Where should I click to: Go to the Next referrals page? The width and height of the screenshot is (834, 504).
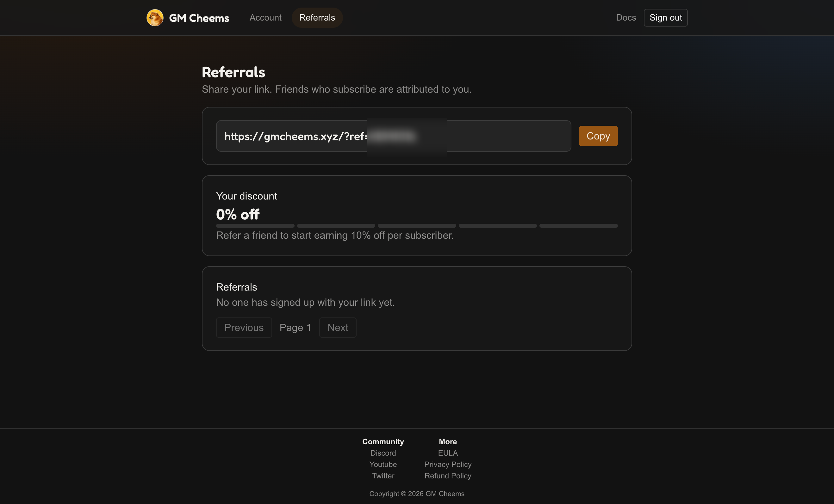pyautogui.click(x=338, y=328)
